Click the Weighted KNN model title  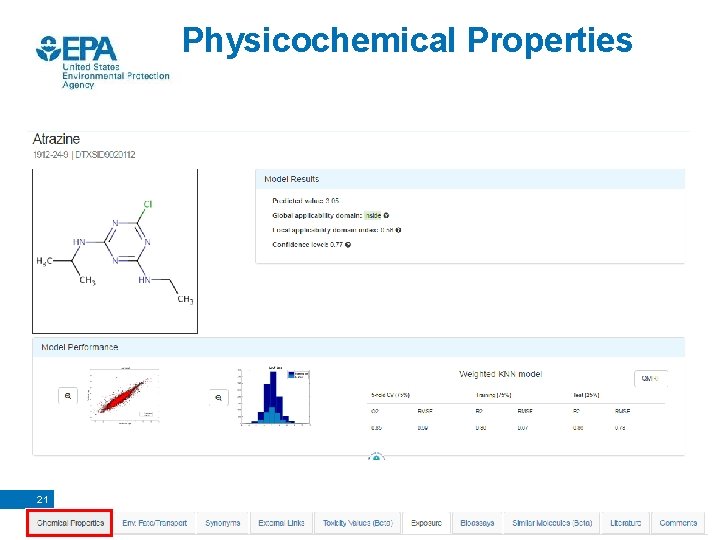click(x=501, y=374)
